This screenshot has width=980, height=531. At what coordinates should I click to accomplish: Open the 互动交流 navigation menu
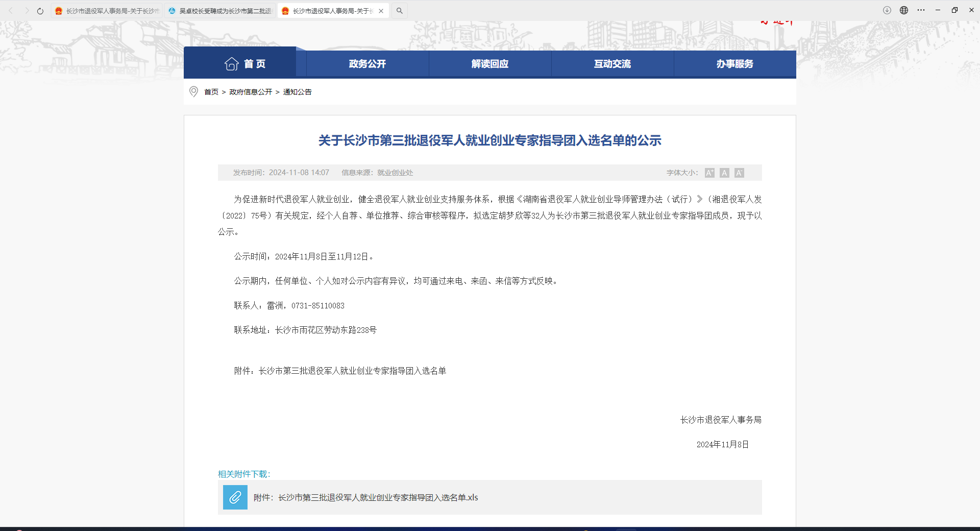pos(612,64)
